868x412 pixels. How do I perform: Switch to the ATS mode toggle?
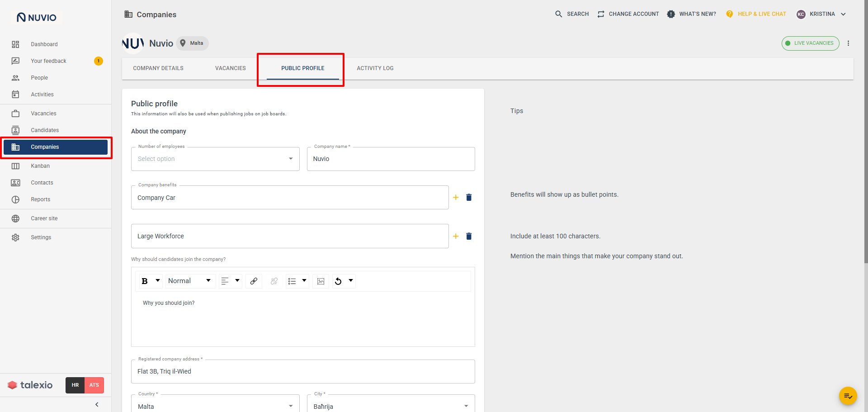[94, 385]
